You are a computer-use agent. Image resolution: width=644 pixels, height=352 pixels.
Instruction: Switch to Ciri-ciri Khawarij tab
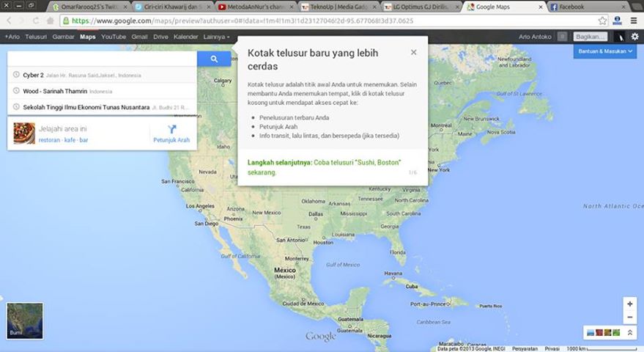tap(172, 7)
